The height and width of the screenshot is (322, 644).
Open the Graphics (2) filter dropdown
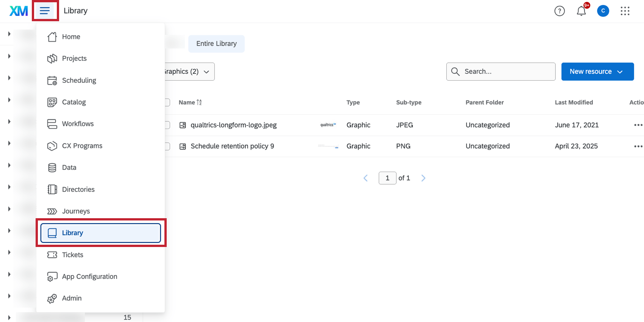tap(189, 72)
